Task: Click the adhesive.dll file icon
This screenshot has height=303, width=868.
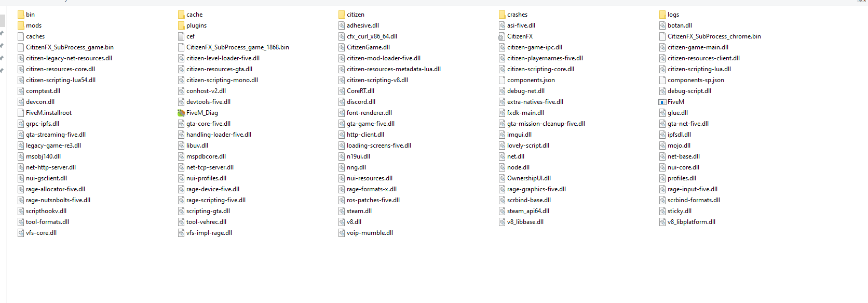Action: [x=342, y=25]
